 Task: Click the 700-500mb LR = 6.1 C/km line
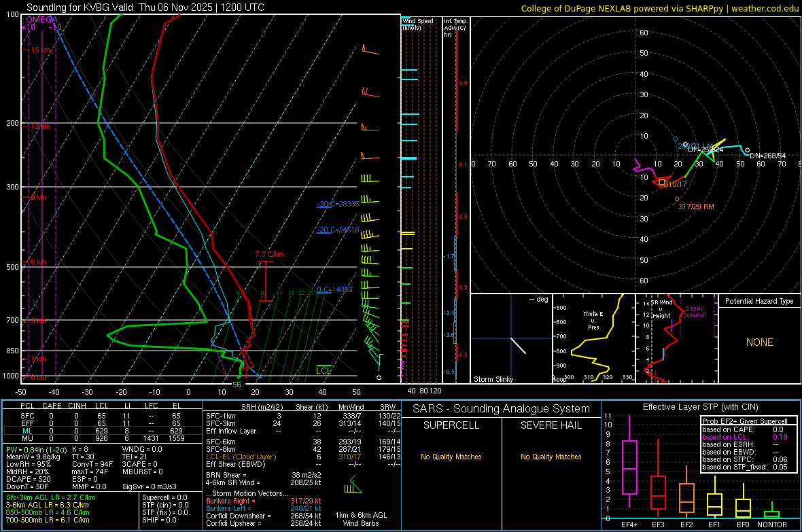48,520
